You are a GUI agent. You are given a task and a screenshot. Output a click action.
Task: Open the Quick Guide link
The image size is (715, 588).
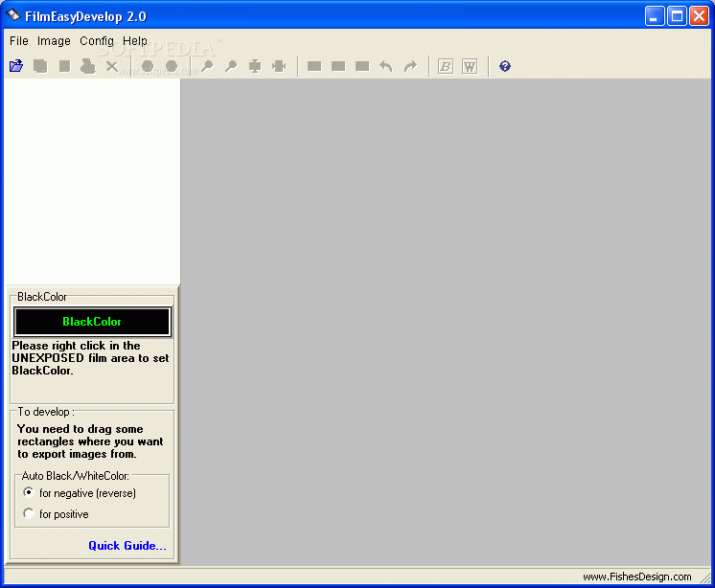click(x=127, y=546)
